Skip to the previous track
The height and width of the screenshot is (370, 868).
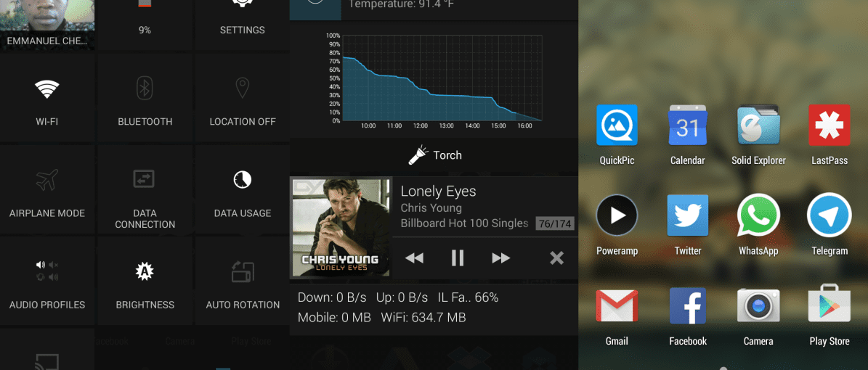click(x=414, y=258)
